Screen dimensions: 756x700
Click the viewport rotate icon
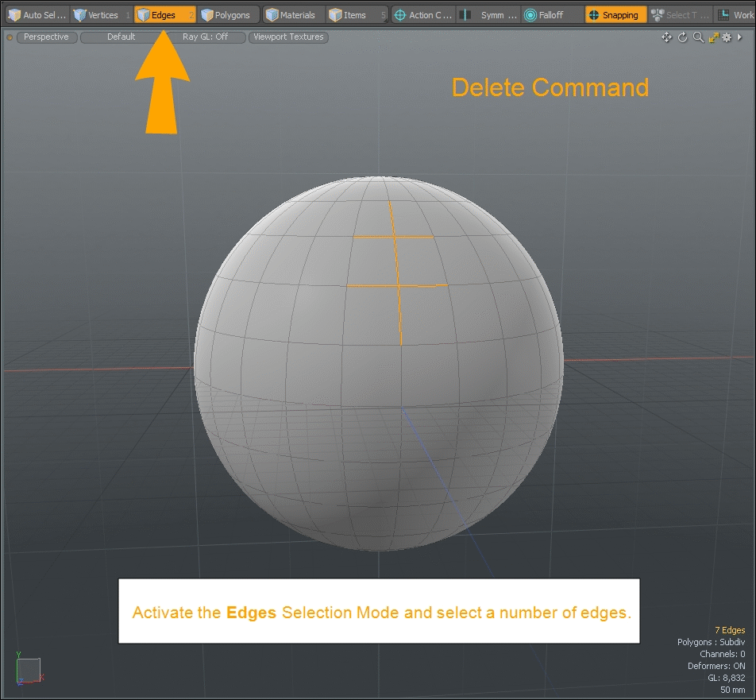pyautogui.click(x=682, y=37)
